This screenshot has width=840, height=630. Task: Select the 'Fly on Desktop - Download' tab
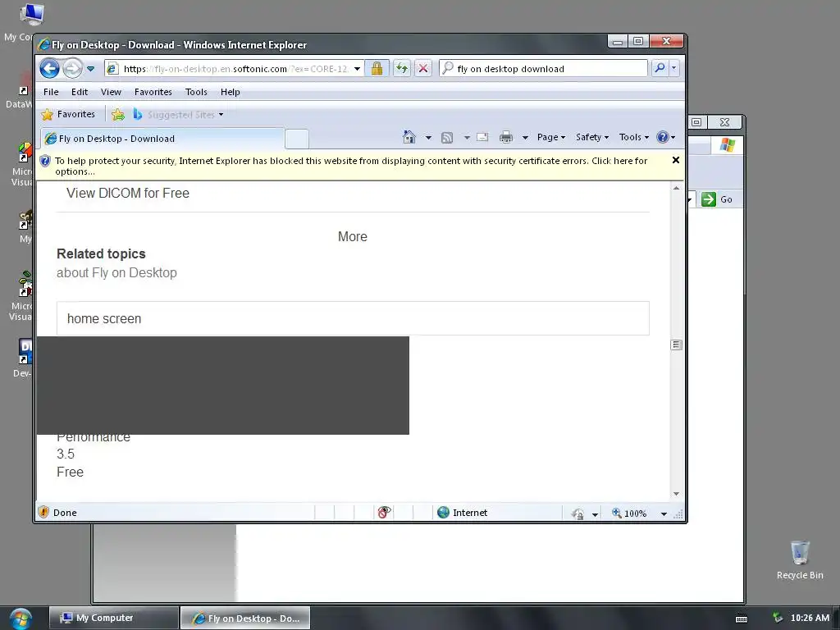pos(162,138)
